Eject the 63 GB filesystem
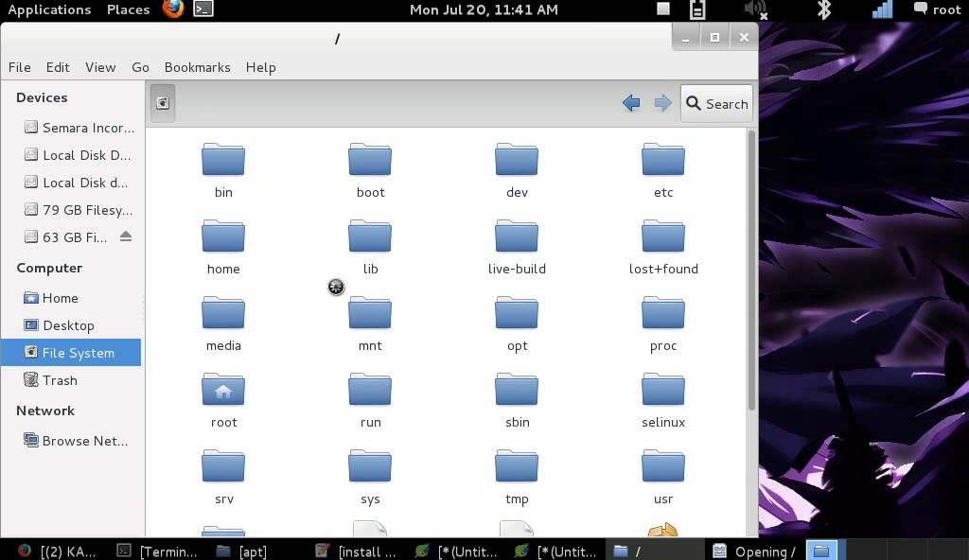969x560 pixels. tap(126, 236)
